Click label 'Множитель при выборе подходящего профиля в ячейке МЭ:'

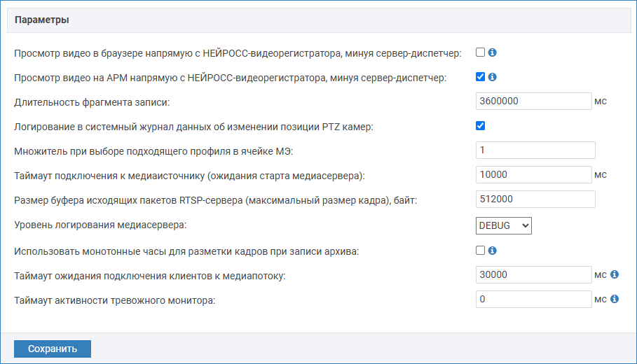point(153,151)
